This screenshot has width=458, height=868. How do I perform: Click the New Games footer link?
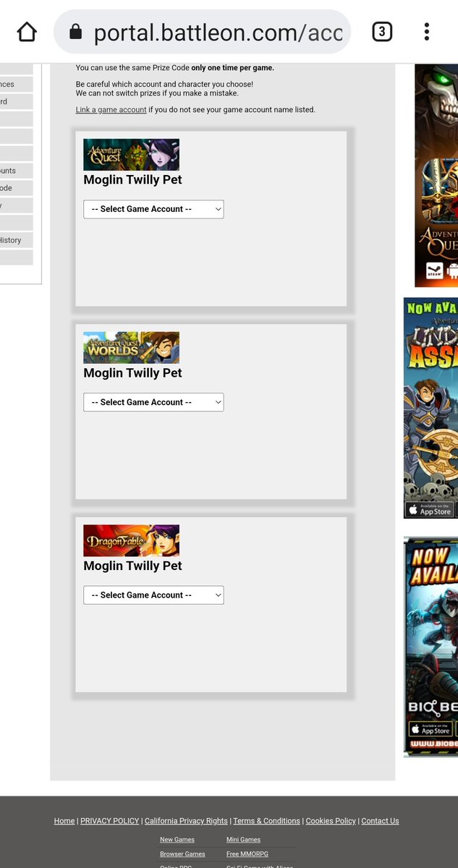(177, 840)
